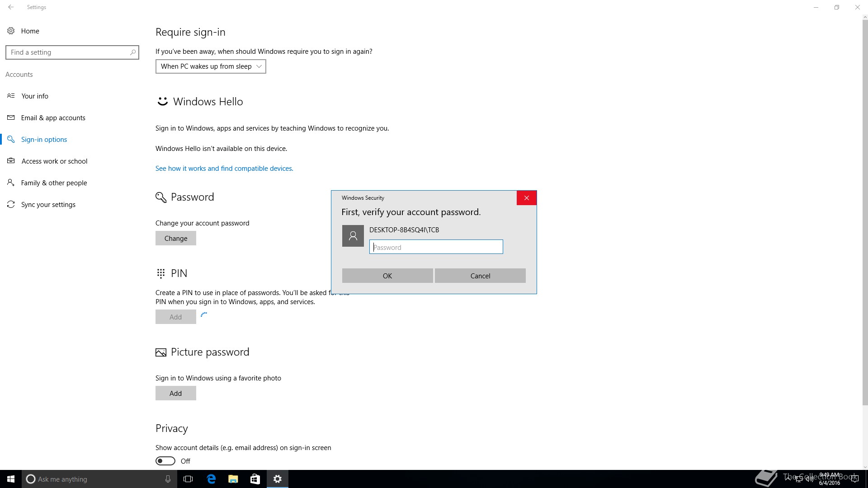Open Sync your settings
The height and width of the screenshot is (488, 868).
(x=48, y=204)
